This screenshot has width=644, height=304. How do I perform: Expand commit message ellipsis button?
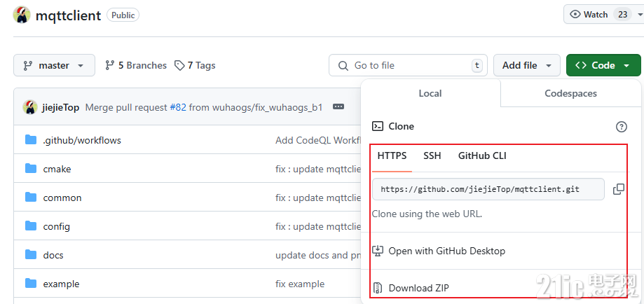[338, 106]
